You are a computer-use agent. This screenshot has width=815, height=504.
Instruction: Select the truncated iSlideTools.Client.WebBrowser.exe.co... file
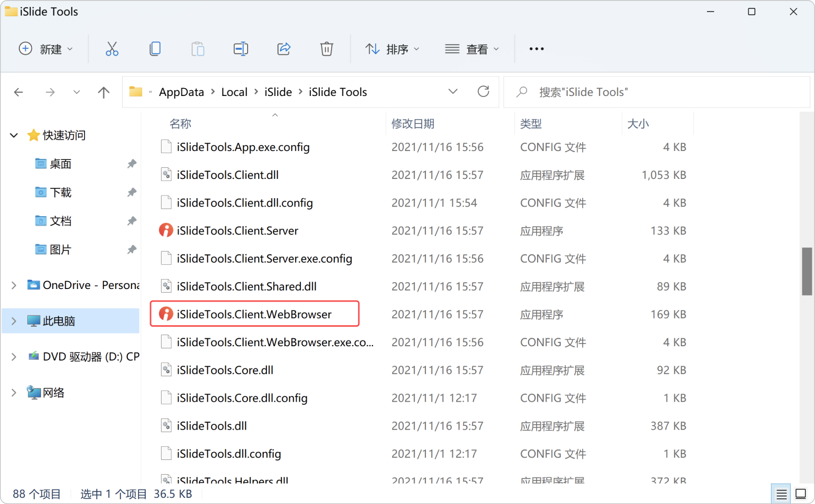coord(275,342)
